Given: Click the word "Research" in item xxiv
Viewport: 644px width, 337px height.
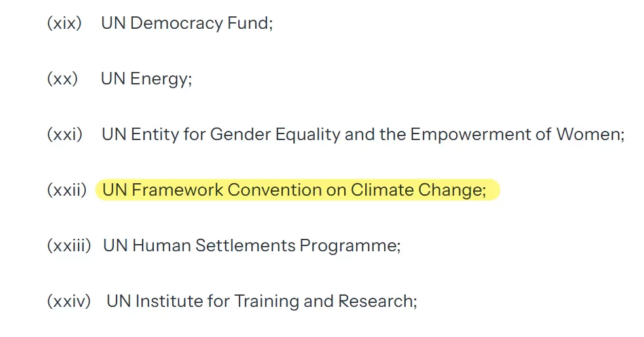Looking at the screenshot, I should 376,302.
